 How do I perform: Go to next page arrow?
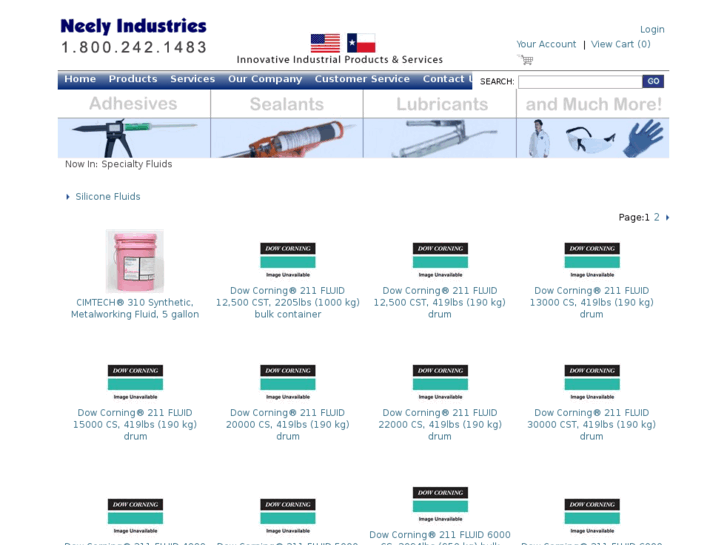pos(667,218)
